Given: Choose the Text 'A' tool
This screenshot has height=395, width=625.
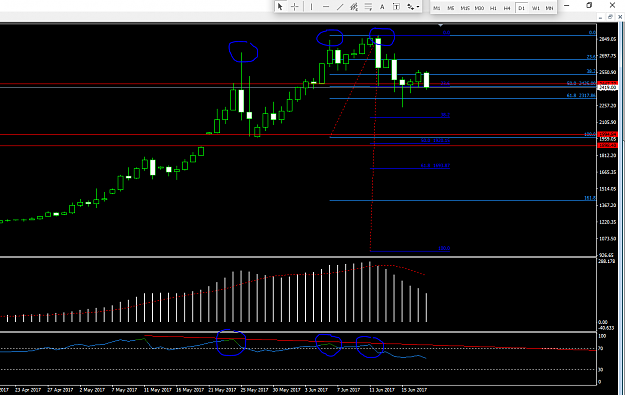Looking at the screenshot, I should 382,7.
